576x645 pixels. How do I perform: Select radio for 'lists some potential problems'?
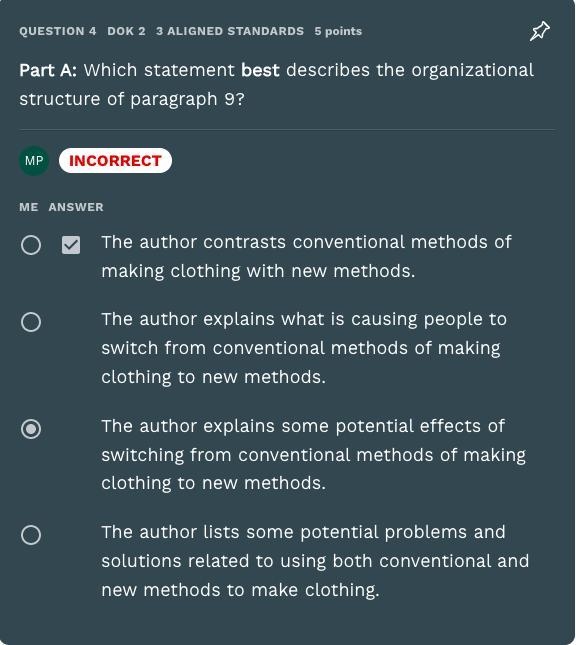tap(31, 535)
